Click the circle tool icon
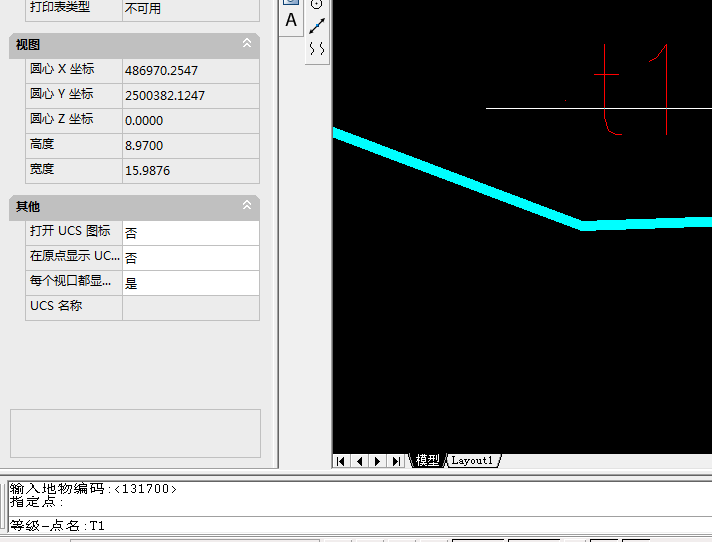This screenshot has height=542, width=712. pos(317,5)
